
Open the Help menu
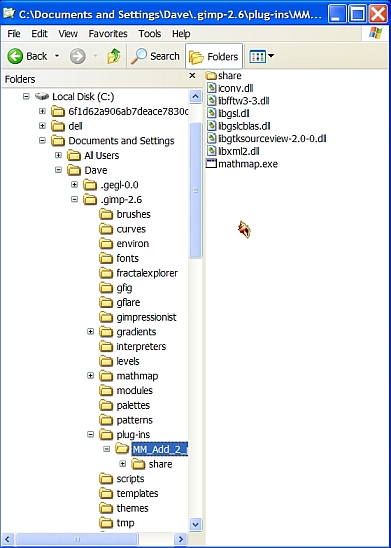pos(181,34)
